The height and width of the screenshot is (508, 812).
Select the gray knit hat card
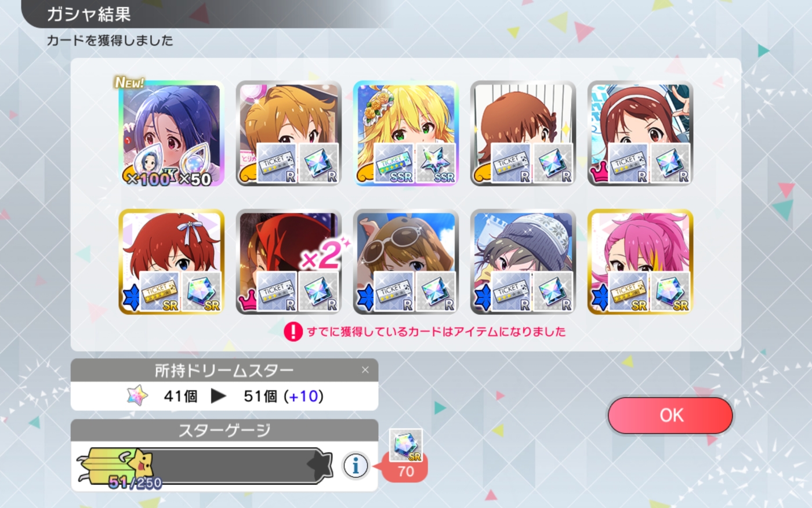(523, 262)
